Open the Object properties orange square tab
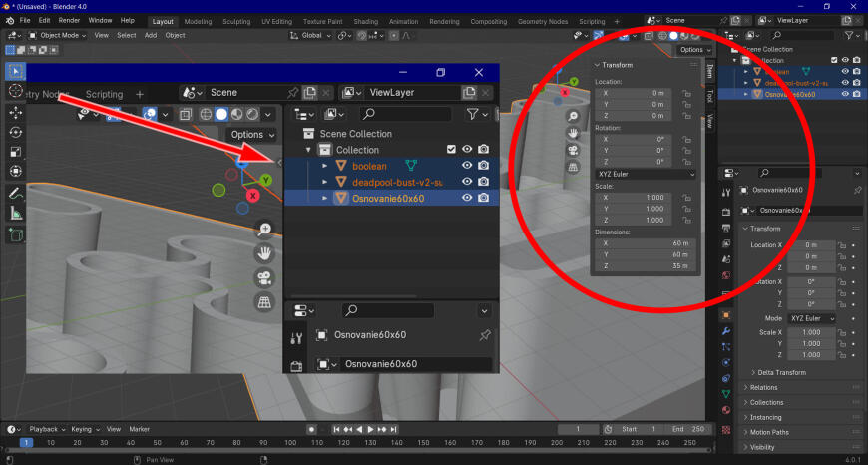 pos(727,315)
